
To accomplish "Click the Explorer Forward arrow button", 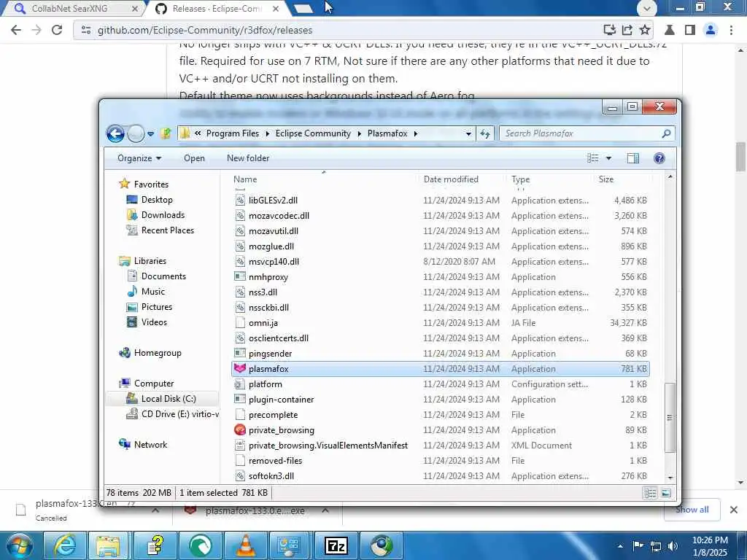I will (136, 134).
